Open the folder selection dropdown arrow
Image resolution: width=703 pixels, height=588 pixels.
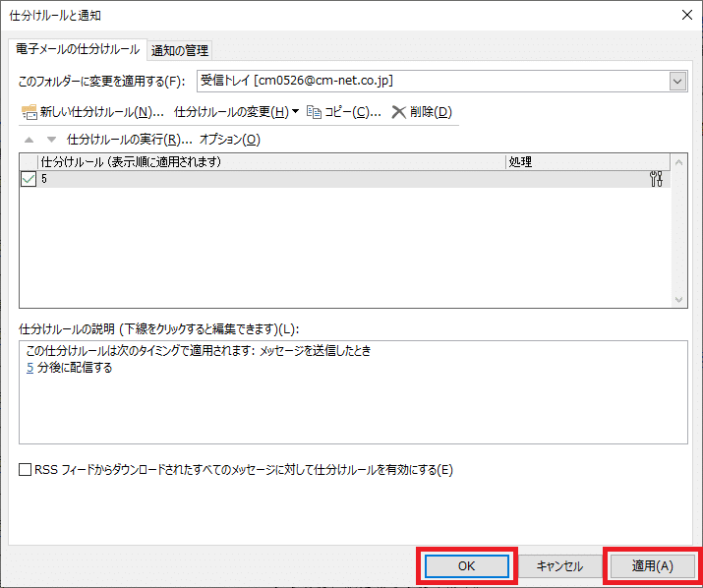tap(677, 82)
